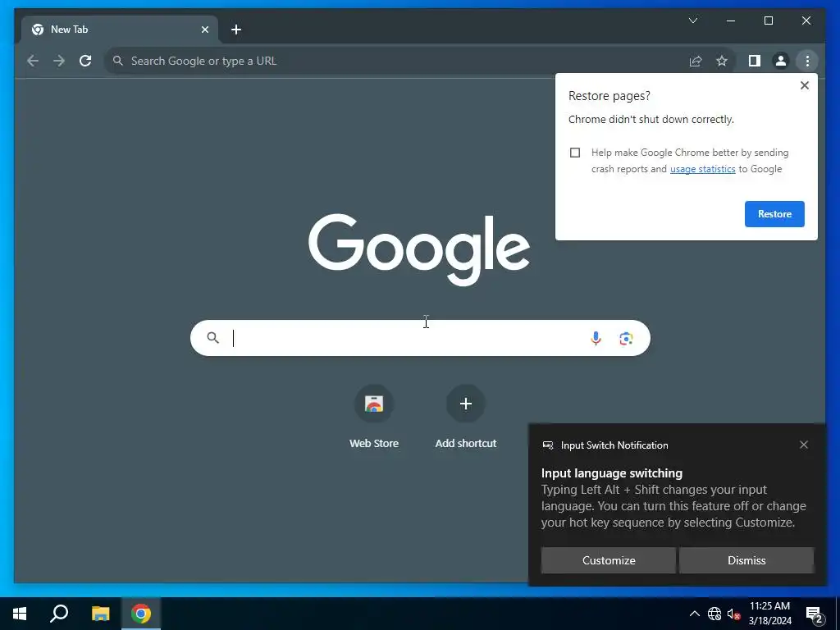Image resolution: width=840 pixels, height=630 pixels.
Task: Open the Action Center notifications icon
Action: pos(814,614)
